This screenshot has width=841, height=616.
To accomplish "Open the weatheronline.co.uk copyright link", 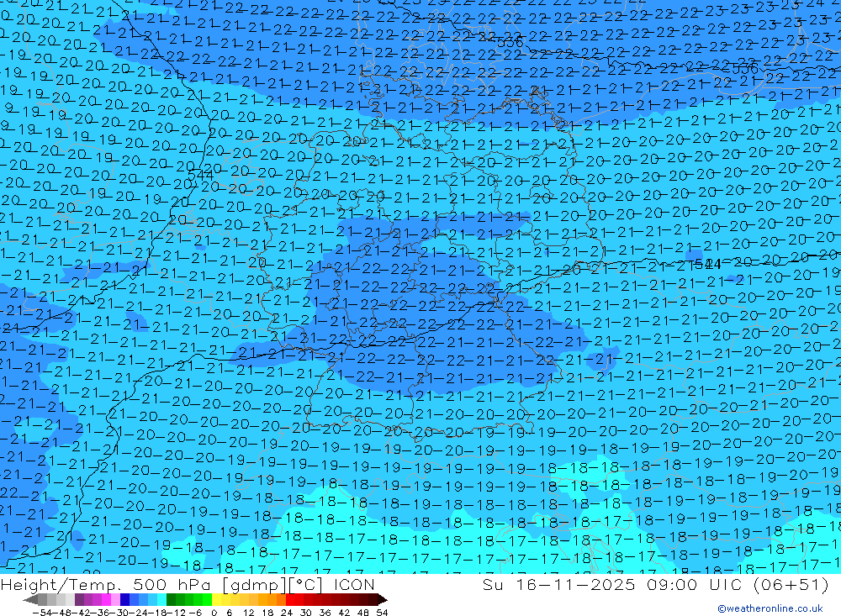I will click(770, 608).
